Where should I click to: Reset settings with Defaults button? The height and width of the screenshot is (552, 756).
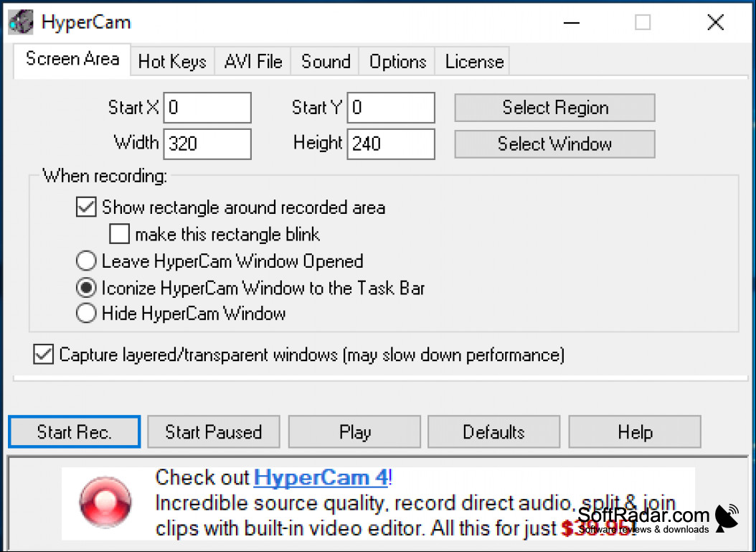click(493, 432)
